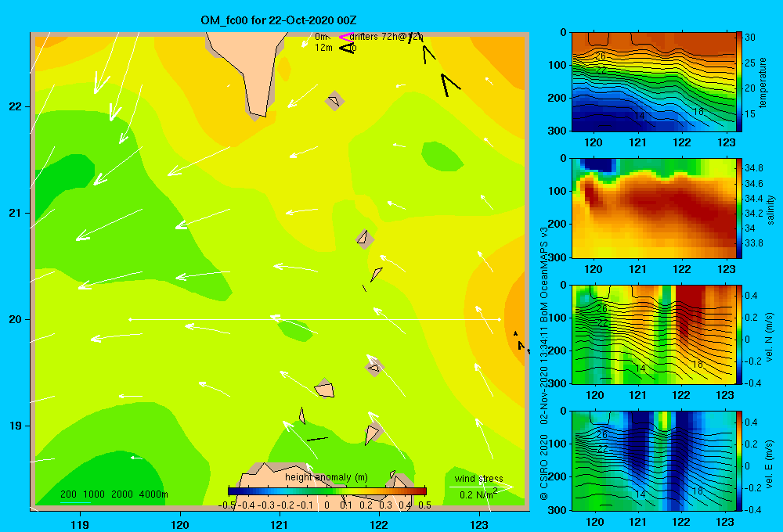Viewport: 783px width, 532px height.
Task: Click the black drifter track near 20°N east edge
Action: [x=520, y=342]
